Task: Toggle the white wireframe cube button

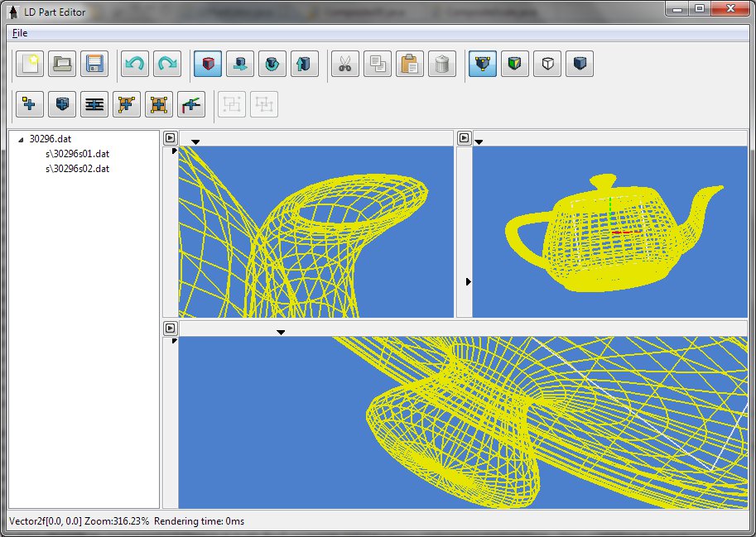Action: [547, 65]
